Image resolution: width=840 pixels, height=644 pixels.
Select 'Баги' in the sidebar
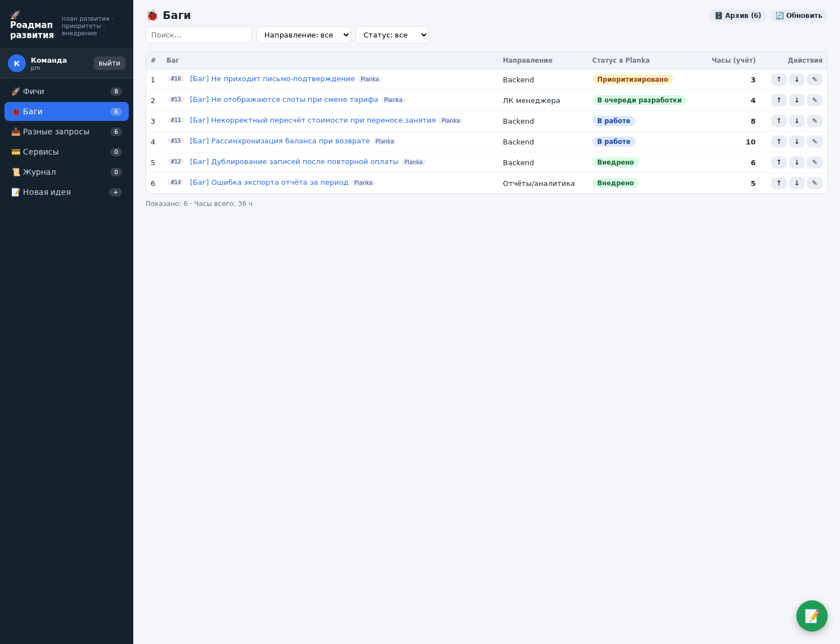67,111
